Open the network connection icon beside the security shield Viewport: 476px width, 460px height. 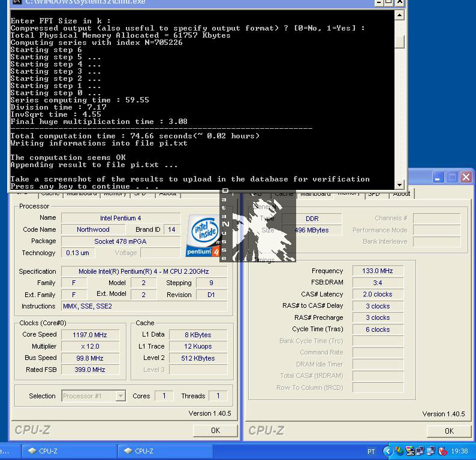pyautogui.click(x=431, y=451)
